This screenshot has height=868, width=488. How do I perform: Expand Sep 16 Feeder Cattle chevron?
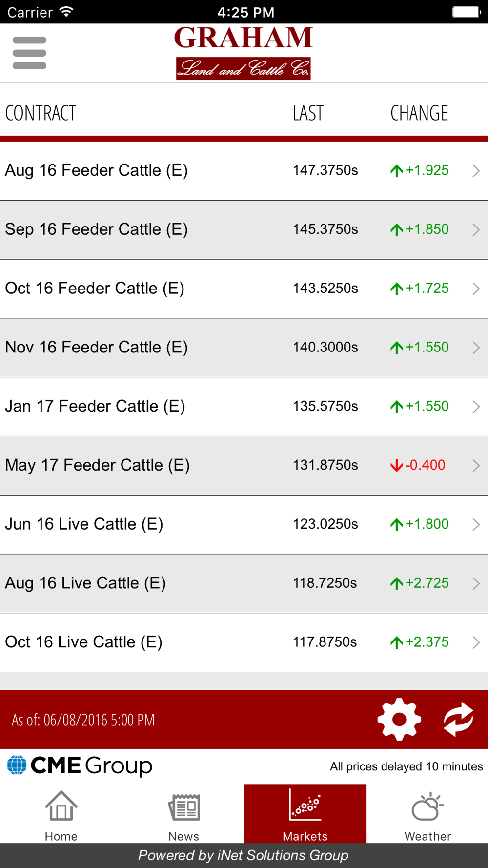click(476, 229)
